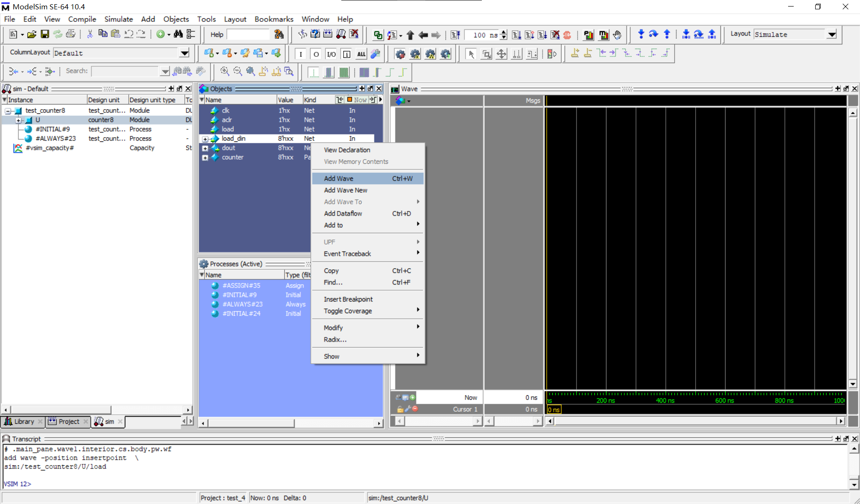Screen dimensions: 860x504
Task: Open the Search field dropdown arrow
Action: coord(165,71)
